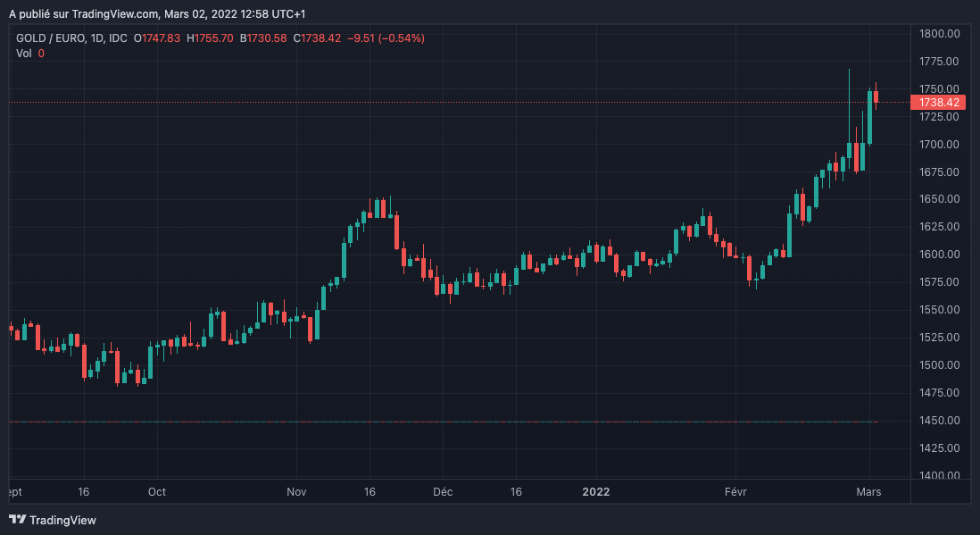
Task: Click the red 1738.42 current price tag
Action: 936,103
